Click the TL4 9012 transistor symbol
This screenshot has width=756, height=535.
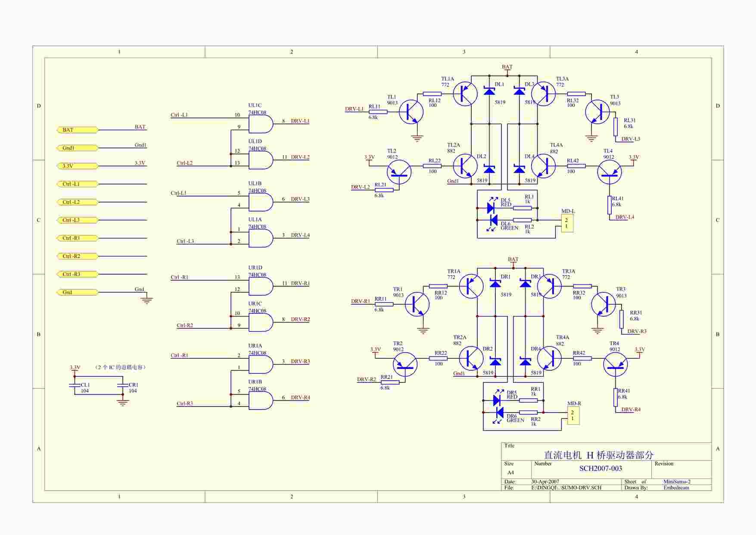pos(610,172)
